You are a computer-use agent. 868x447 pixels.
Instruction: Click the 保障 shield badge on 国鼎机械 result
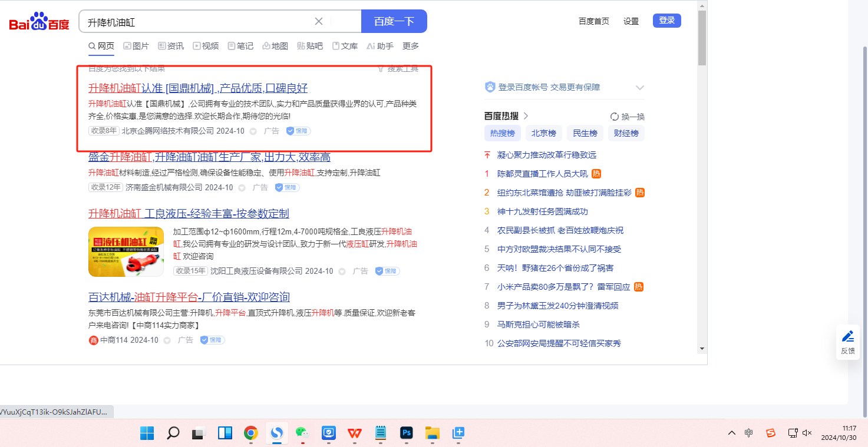[299, 131]
